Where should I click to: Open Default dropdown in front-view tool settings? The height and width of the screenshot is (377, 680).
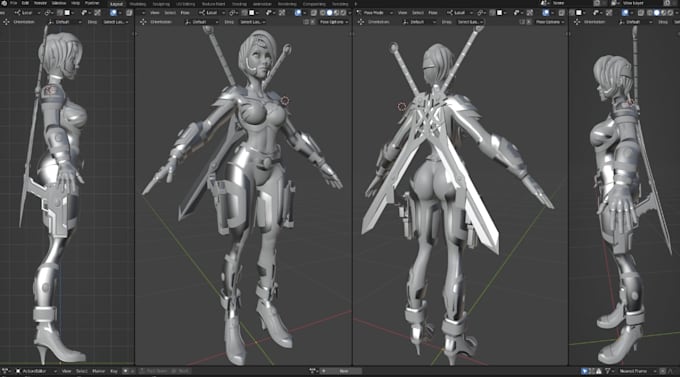click(201, 22)
